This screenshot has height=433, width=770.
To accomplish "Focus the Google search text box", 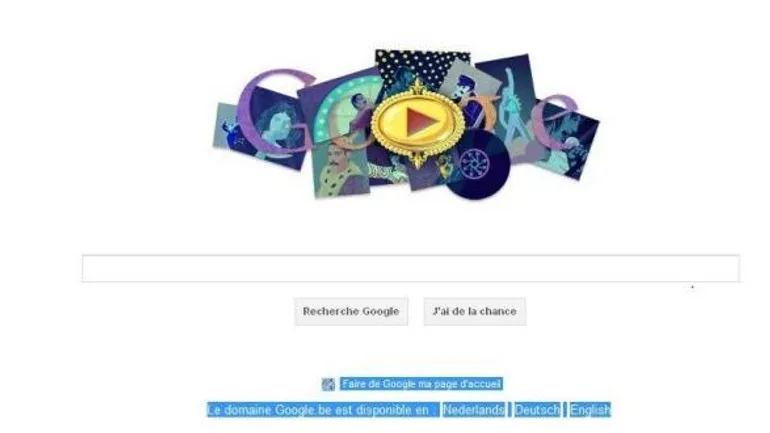I will (x=411, y=269).
